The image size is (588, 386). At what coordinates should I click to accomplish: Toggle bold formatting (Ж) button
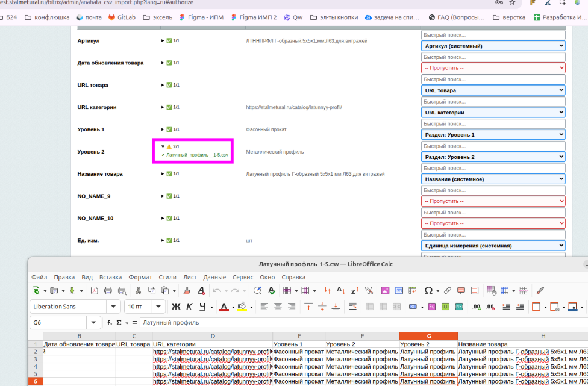[x=176, y=307]
